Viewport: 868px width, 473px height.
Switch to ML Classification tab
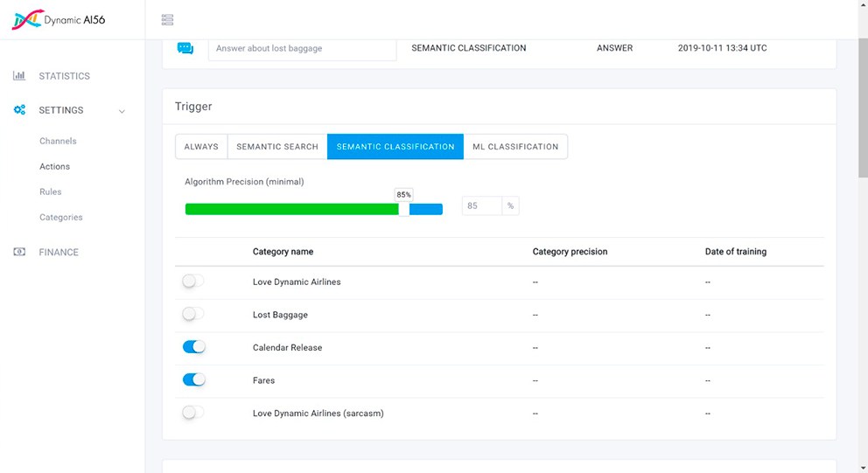pyautogui.click(x=515, y=147)
